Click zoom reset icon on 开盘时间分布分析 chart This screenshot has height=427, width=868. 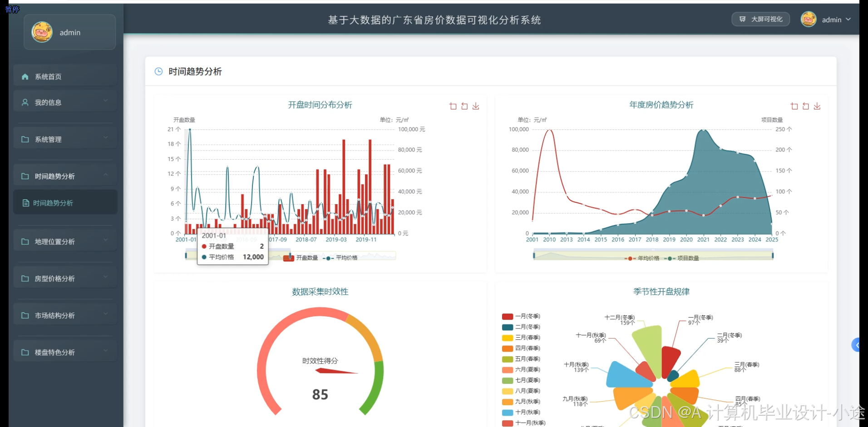(x=464, y=106)
